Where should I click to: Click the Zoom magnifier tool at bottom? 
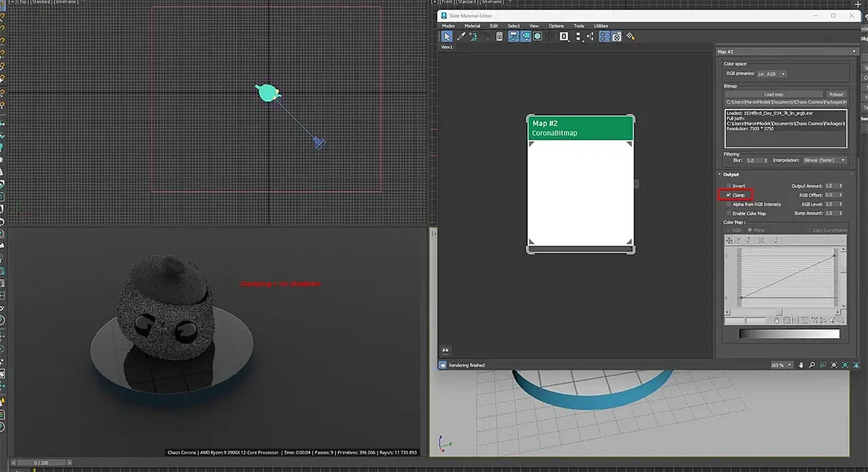[x=811, y=364]
